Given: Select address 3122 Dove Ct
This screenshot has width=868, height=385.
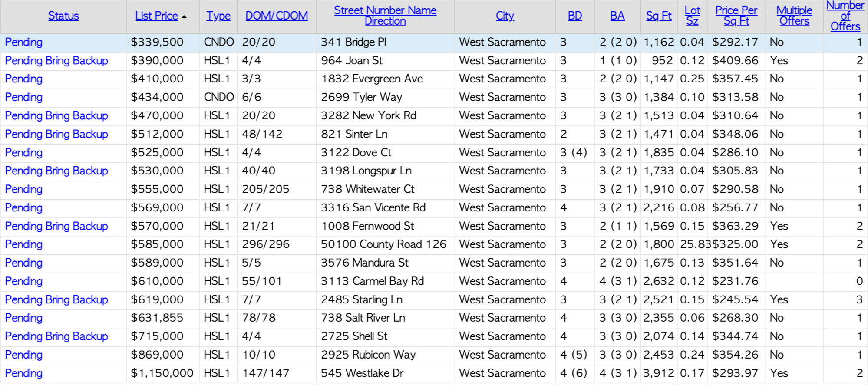Looking at the screenshot, I should pos(356,152).
